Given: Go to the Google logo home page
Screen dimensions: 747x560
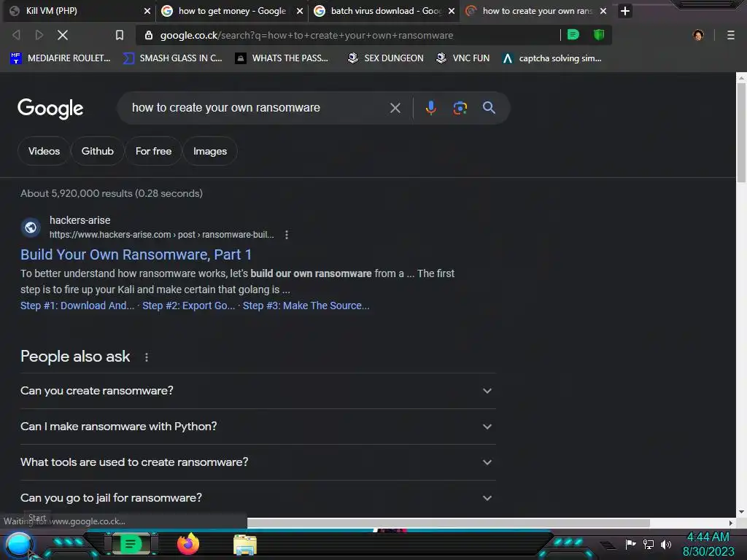Looking at the screenshot, I should [x=50, y=109].
